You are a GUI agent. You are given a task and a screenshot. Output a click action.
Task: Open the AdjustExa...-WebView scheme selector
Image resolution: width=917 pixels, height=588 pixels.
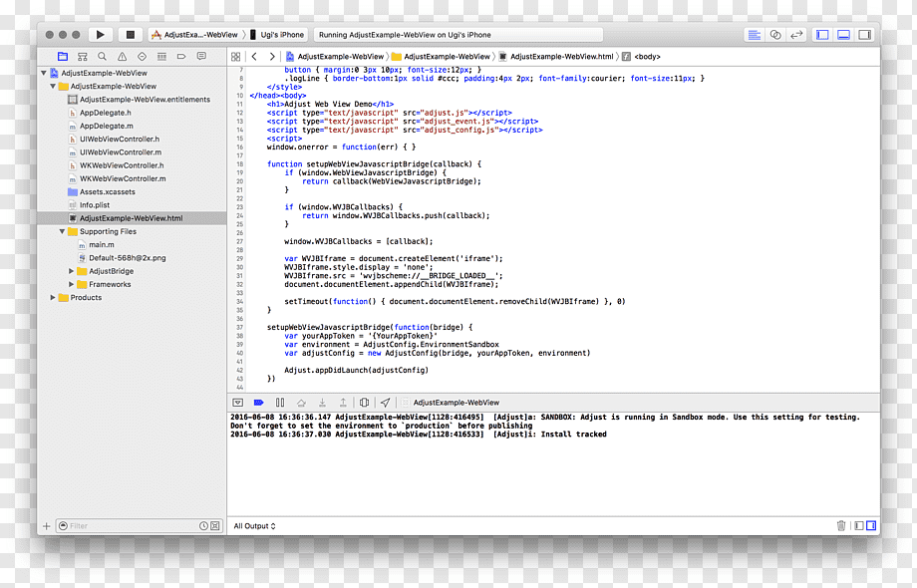point(194,35)
